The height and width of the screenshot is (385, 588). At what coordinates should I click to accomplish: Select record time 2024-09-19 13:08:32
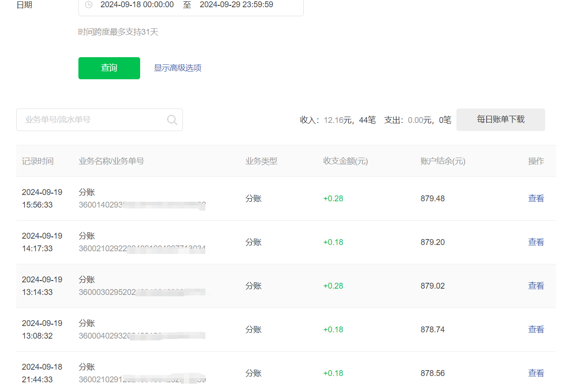coord(42,330)
